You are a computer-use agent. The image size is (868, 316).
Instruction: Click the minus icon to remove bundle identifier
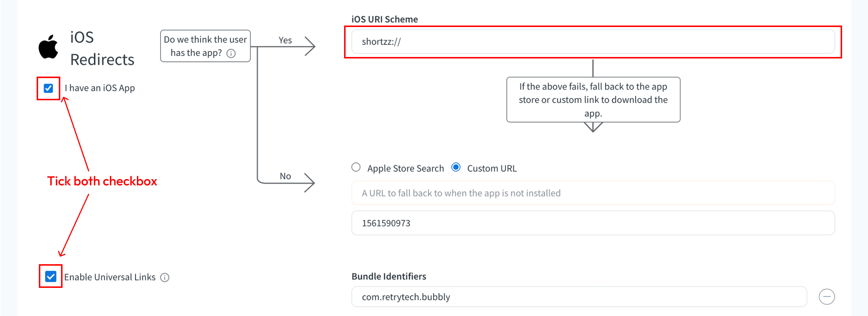click(827, 297)
